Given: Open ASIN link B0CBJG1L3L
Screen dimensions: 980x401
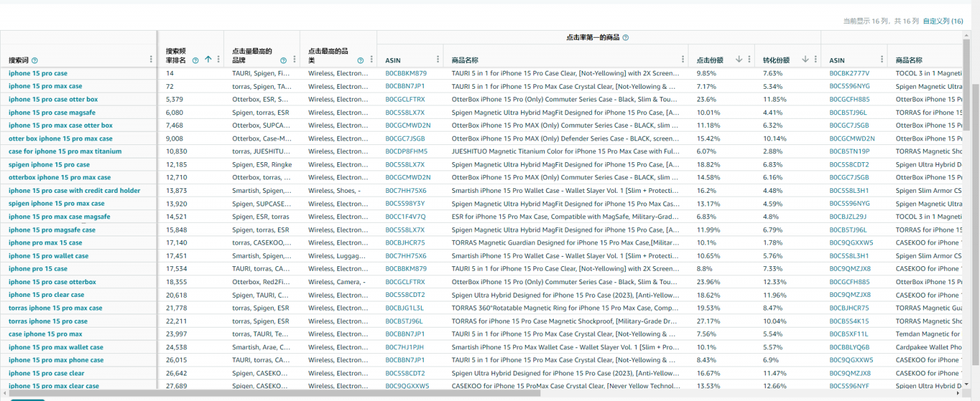Looking at the screenshot, I should [405, 308].
